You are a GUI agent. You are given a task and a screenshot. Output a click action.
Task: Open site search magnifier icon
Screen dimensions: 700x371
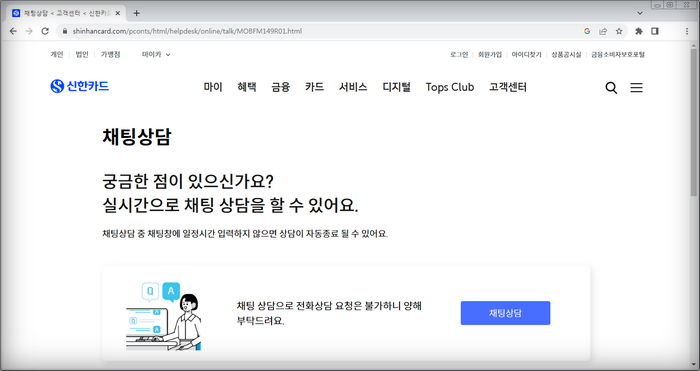tap(611, 88)
